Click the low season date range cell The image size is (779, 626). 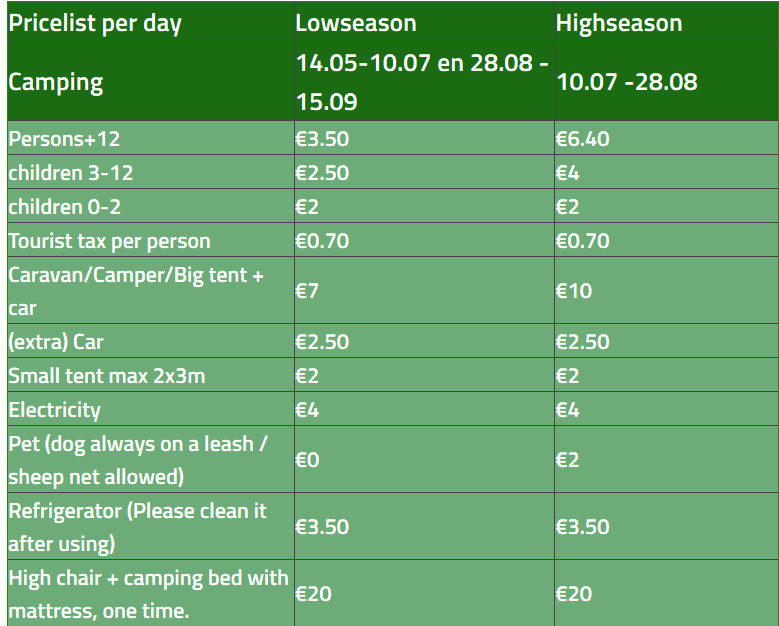pyautogui.click(x=424, y=81)
